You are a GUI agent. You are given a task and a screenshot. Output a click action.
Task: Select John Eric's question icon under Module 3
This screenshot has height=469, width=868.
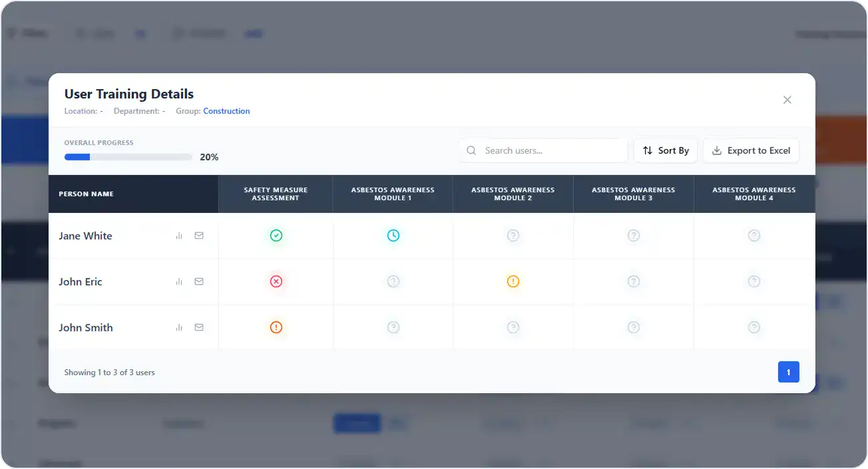[633, 281]
